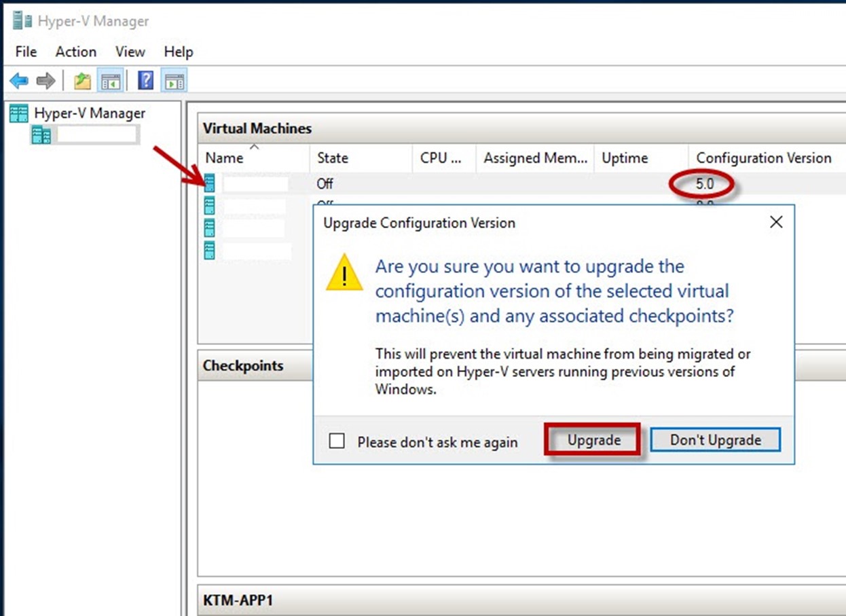Close the Upgrade Configuration Version dialog

777,222
